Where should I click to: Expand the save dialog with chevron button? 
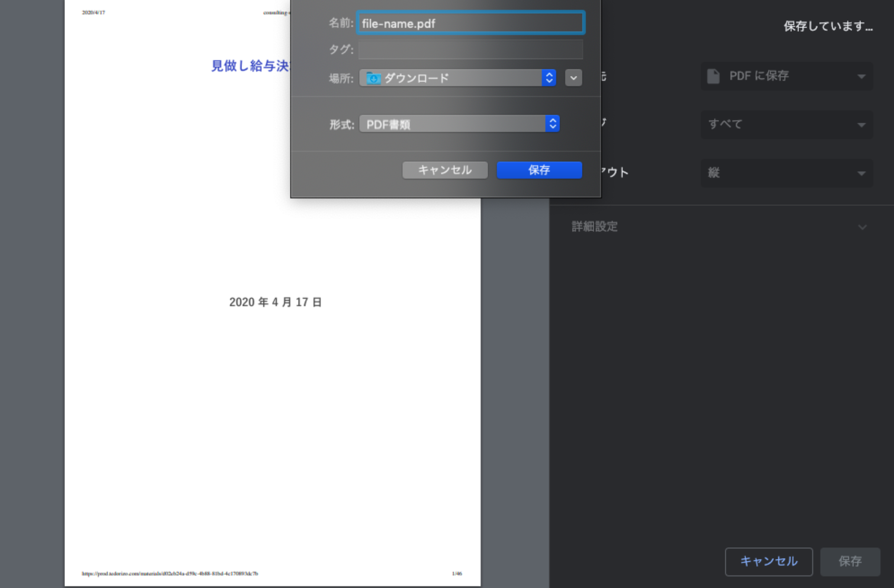[573, 78]
